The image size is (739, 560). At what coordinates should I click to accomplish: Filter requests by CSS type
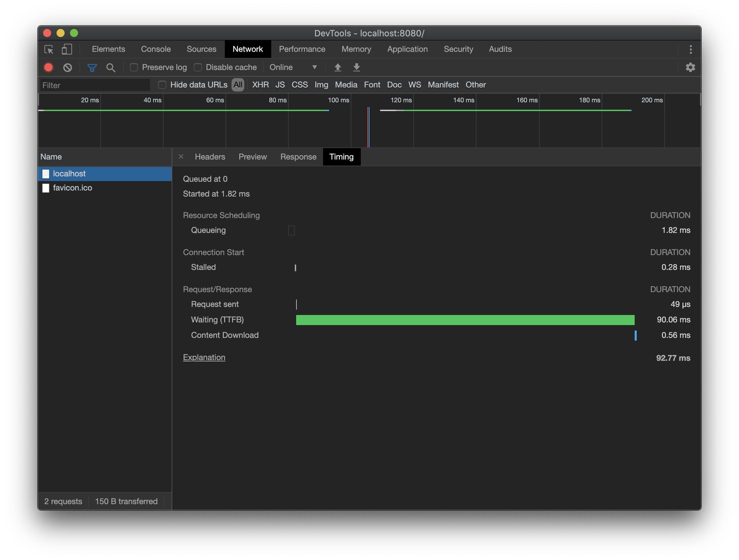300,85
